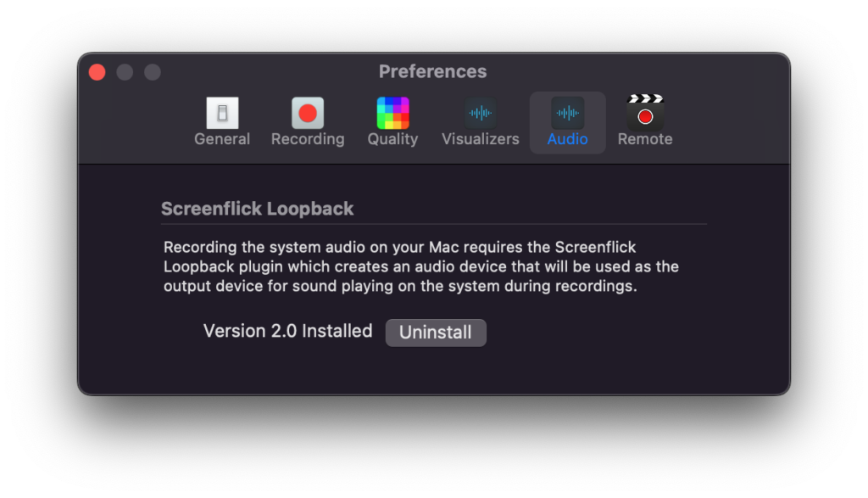This screenshot has height=498, width=868.
Task: Go to the Quality tab label
Action: coord(392,139)
